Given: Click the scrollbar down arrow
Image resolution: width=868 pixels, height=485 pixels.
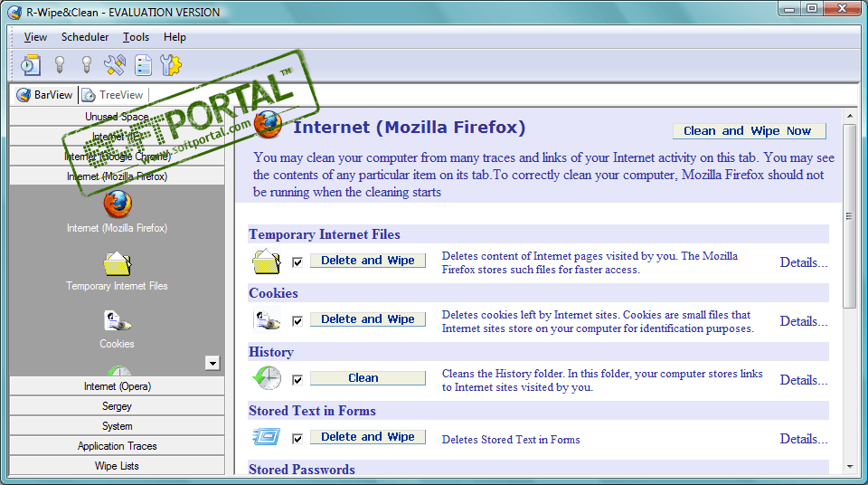Looking at the screenshot, I should click(x=850, y=467).
